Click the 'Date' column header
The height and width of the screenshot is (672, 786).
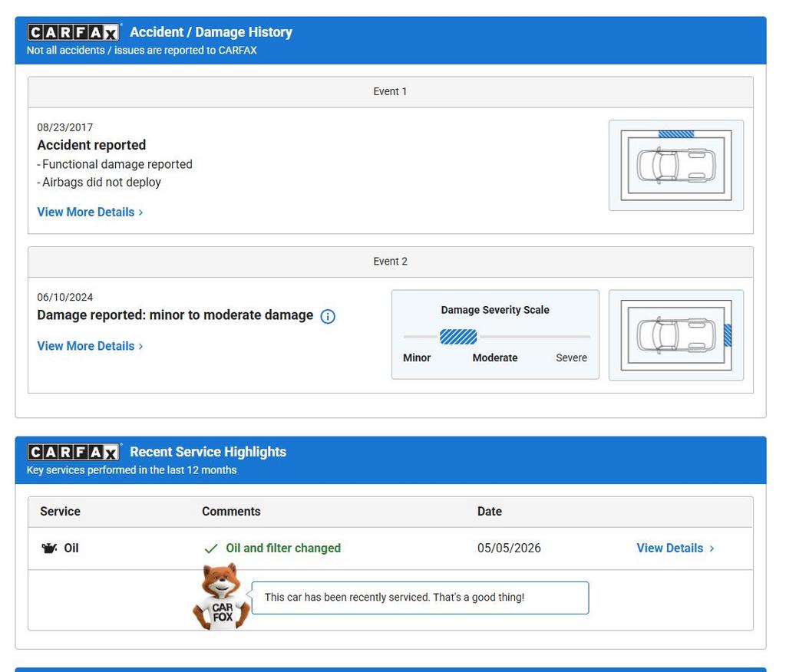[490, 511]
